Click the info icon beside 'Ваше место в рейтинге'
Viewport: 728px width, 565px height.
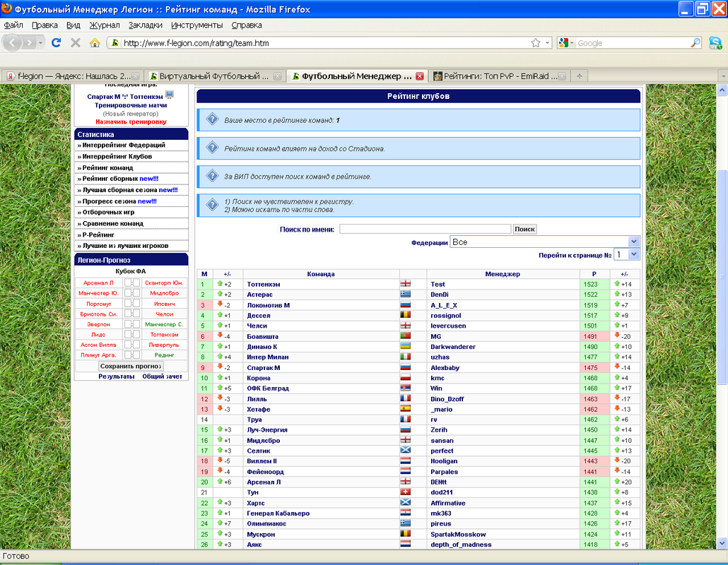point(212,119)
